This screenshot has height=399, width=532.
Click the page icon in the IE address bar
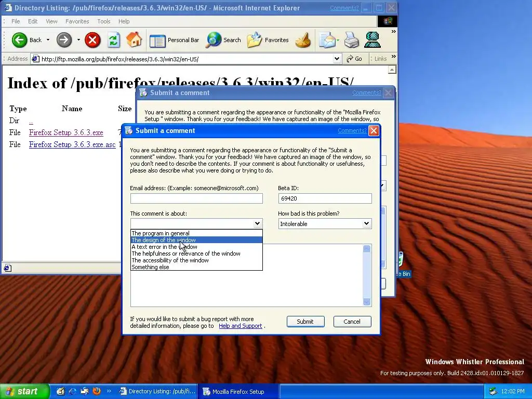point(35,59)
